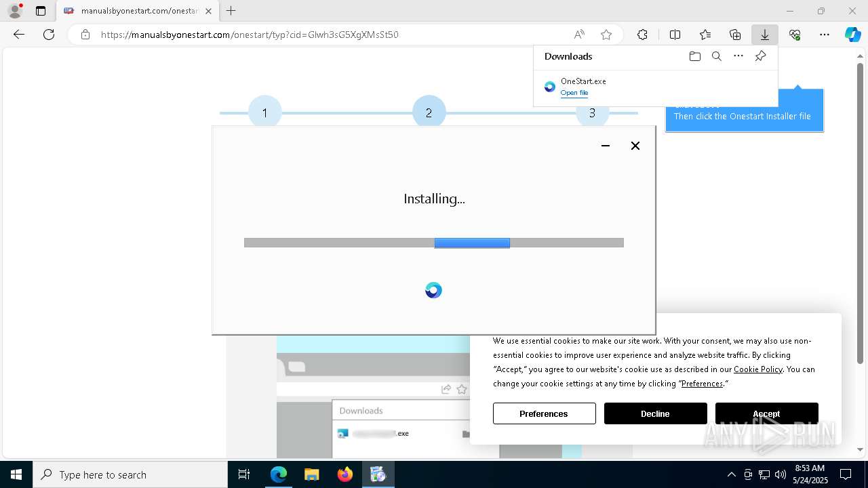
Task: Open a new browser tab
Action: [x=231, y=11]
